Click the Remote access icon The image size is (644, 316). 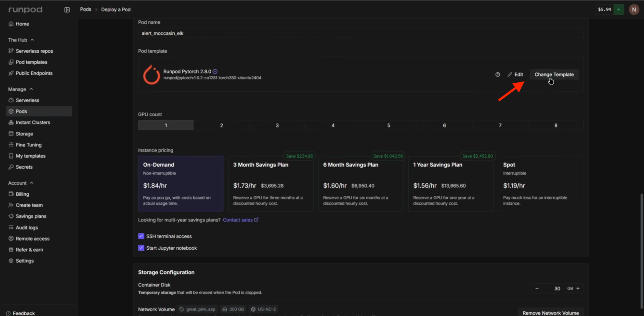[x=11, y=238]
